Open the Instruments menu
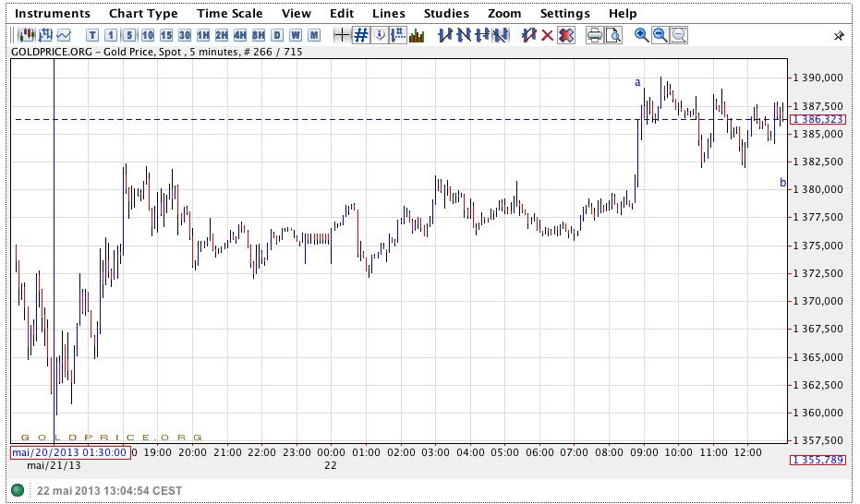The width and height of the screenshot is (860, 504). [x=53, y=13]
